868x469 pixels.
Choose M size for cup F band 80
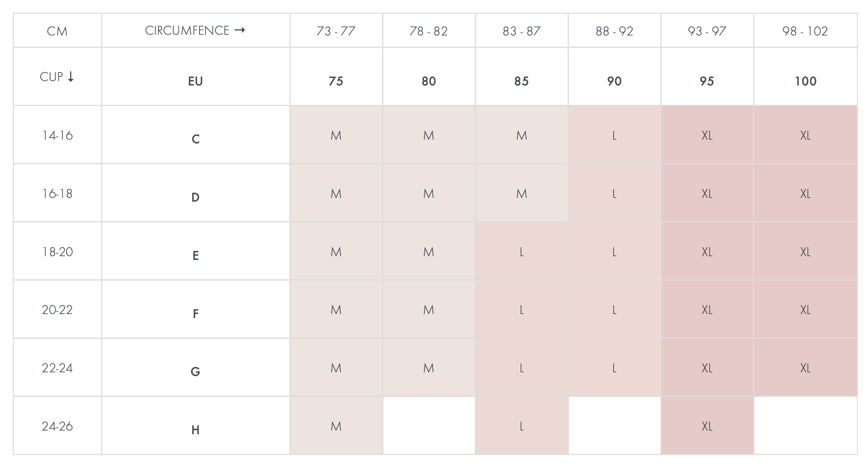428,310
